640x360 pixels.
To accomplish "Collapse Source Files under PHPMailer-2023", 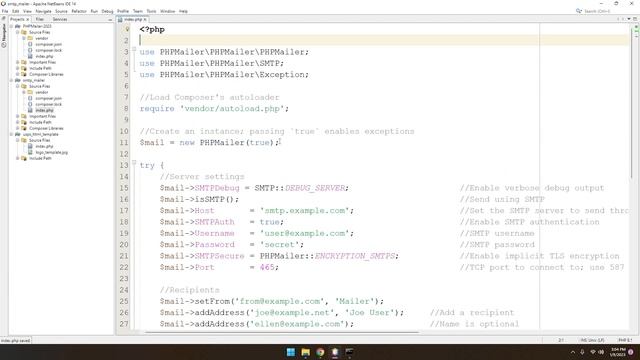I will (x=18, y=32).
